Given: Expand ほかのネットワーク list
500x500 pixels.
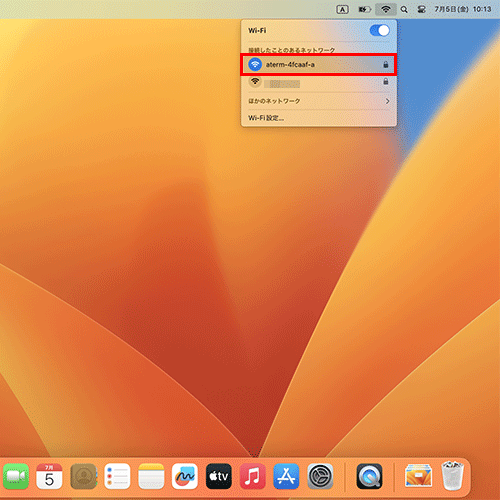Looking at the screenshot, I should click(318, 101).
